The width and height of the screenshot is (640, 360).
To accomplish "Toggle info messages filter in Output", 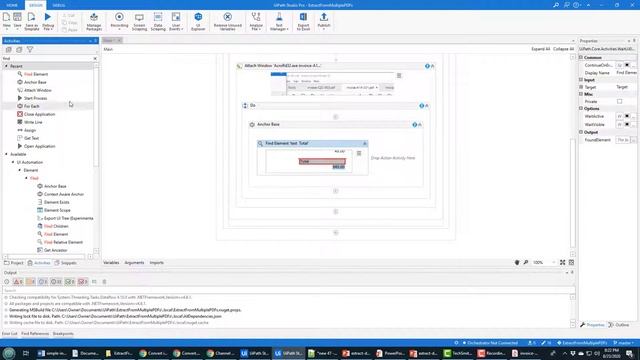I will coord(43,282).
